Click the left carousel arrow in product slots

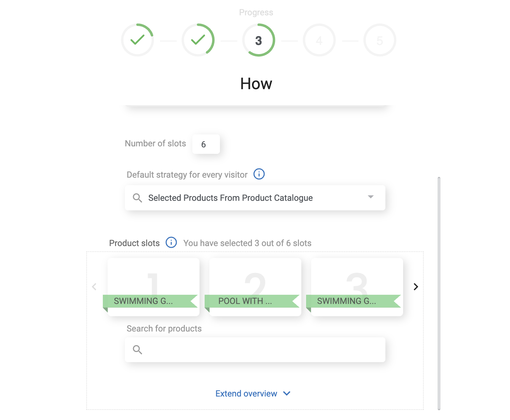(x=94, y=287)
